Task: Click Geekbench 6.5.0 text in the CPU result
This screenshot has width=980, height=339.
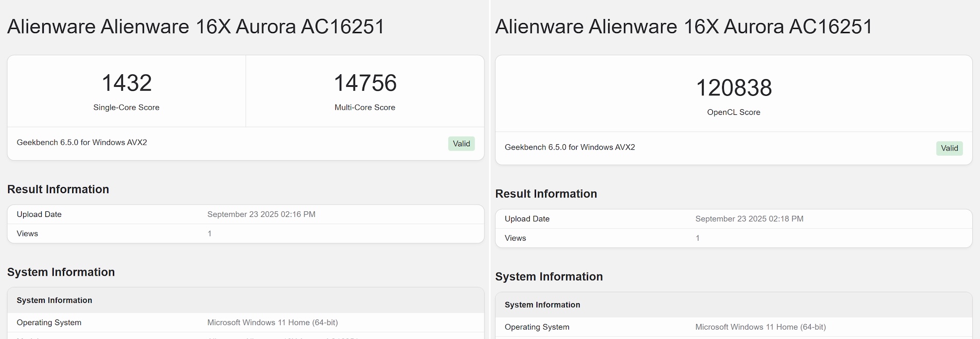Action: click(x=81, y=142)
